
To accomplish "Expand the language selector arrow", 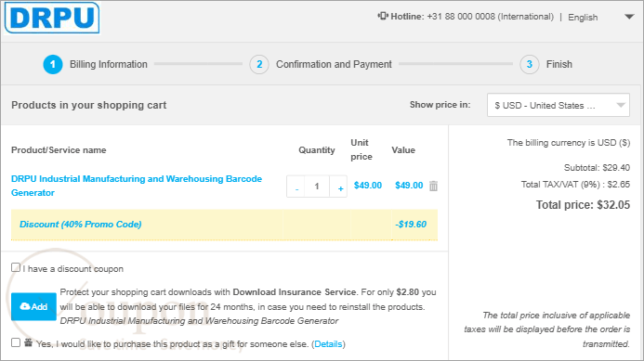I will click(x=629, y=17).
